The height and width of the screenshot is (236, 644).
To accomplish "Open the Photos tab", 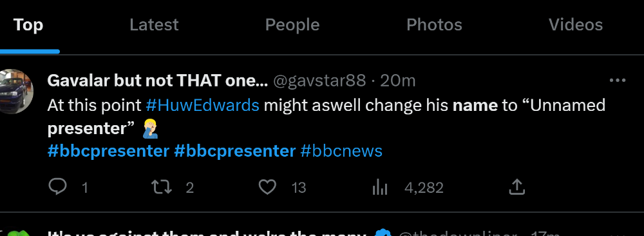I will click(x=434, y=25).
